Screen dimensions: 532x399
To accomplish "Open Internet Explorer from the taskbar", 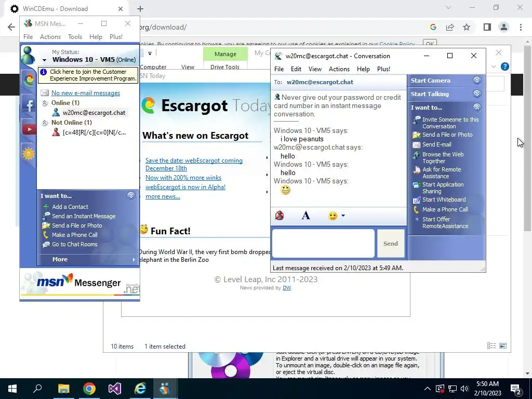I will pos(140,389).
